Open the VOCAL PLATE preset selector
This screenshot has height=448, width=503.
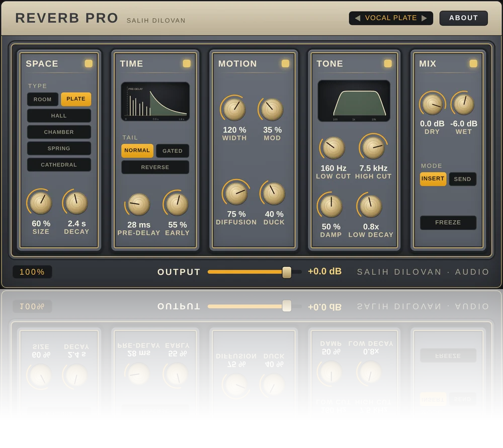(391, 18)
